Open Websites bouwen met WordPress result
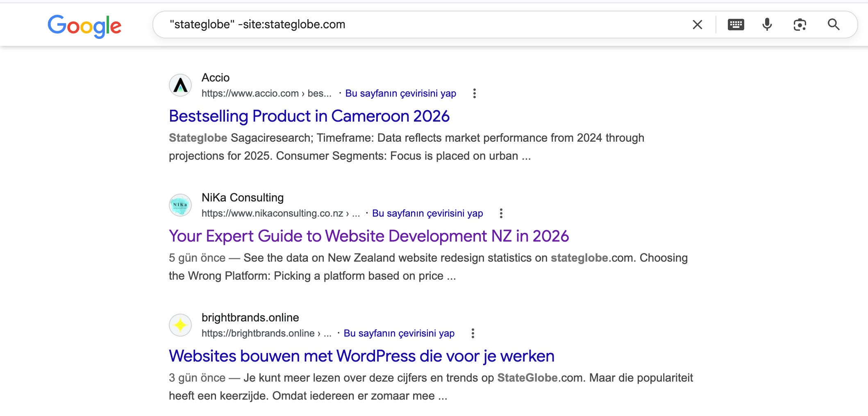The width and height of the screenshot is (868, 416). click(x=361, y=356)
